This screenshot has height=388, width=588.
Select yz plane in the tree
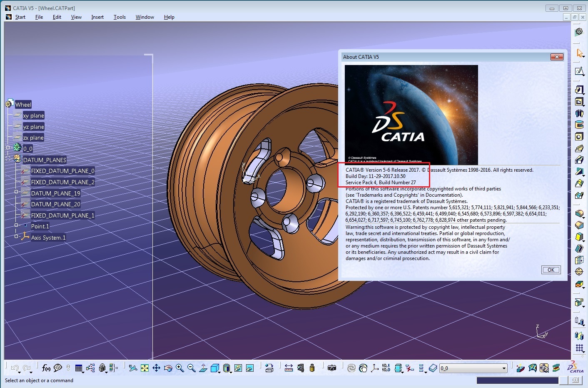point(34,127)
